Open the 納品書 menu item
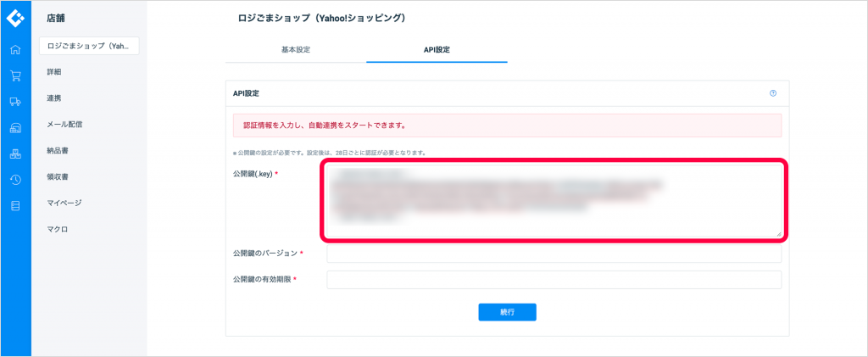Screen dimensions: 868x357 click(58, 151)
